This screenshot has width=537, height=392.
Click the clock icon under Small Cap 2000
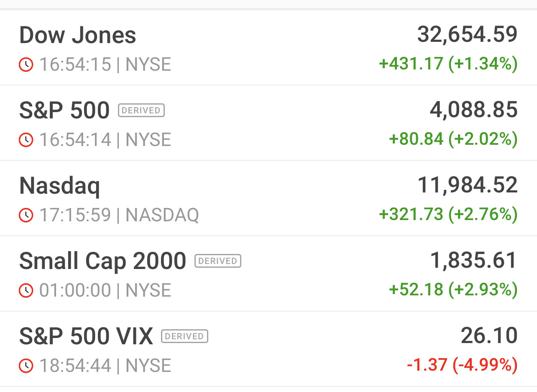point(26,290)
